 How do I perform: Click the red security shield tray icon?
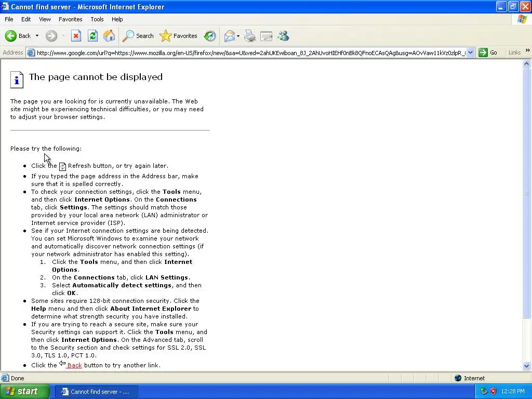[x=494, y=392]
